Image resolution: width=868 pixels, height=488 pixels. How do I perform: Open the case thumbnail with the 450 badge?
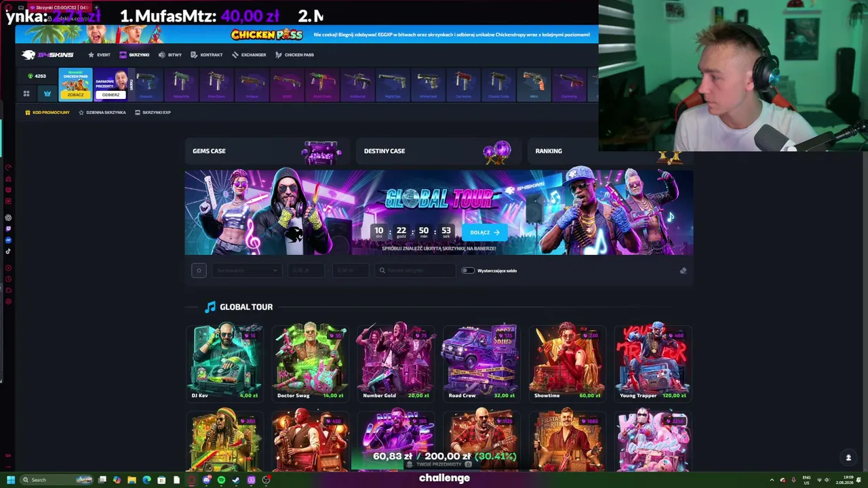(311, 439)
